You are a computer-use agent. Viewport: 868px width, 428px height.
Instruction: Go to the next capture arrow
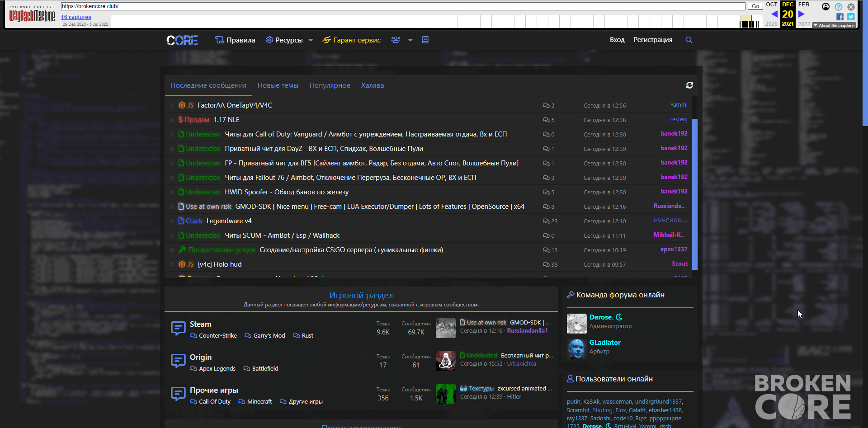point(802,14)
